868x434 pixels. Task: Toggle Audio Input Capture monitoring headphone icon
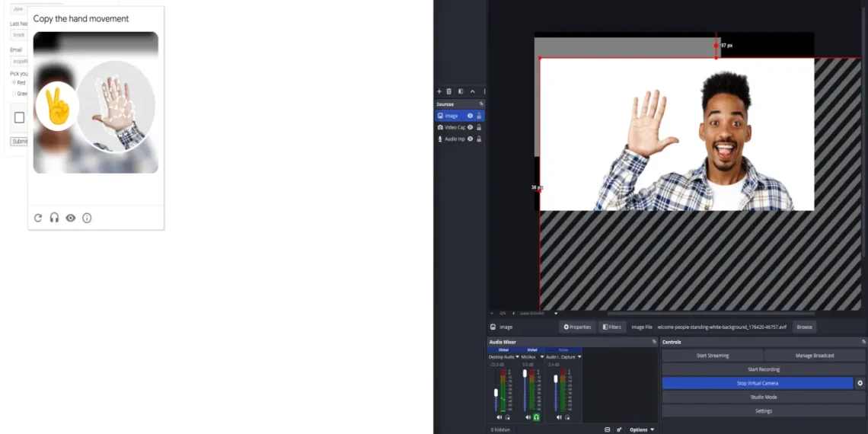pyautogui.click(x=566, y=417)
